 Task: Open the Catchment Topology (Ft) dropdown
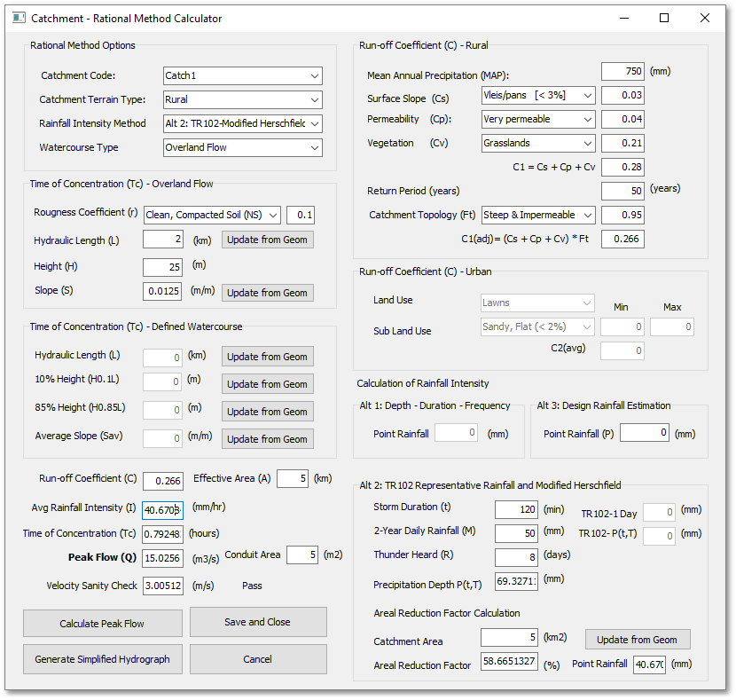tap(538, 215)
